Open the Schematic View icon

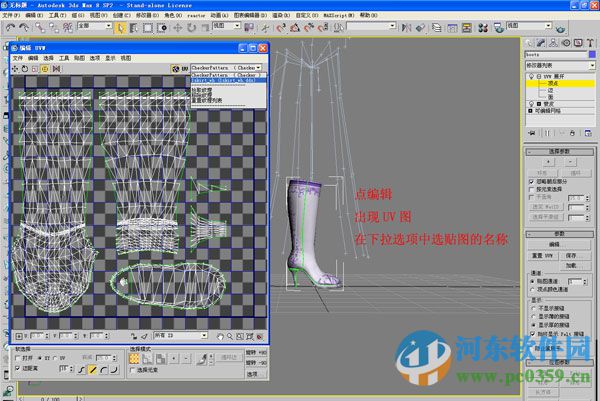click(467, 28)
